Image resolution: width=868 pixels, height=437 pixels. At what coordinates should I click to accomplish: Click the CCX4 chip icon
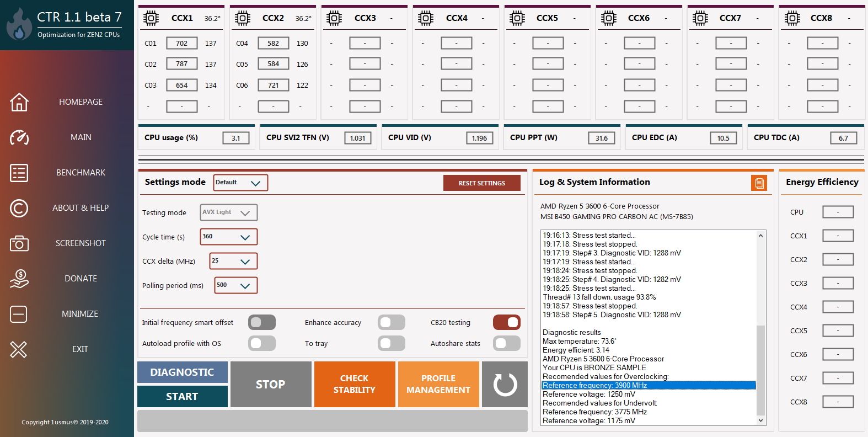point(425,18)
